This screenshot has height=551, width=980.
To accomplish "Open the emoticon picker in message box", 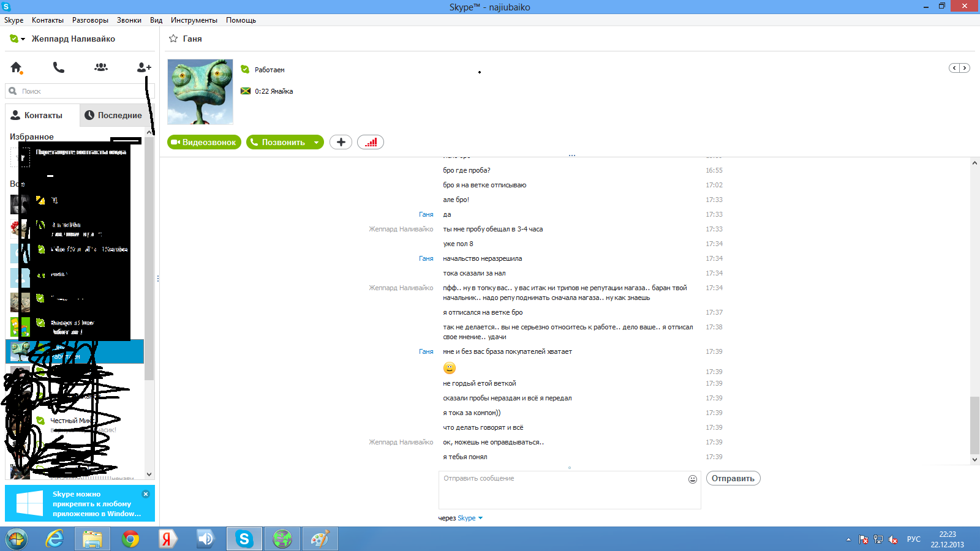I will tap(693, 479).
